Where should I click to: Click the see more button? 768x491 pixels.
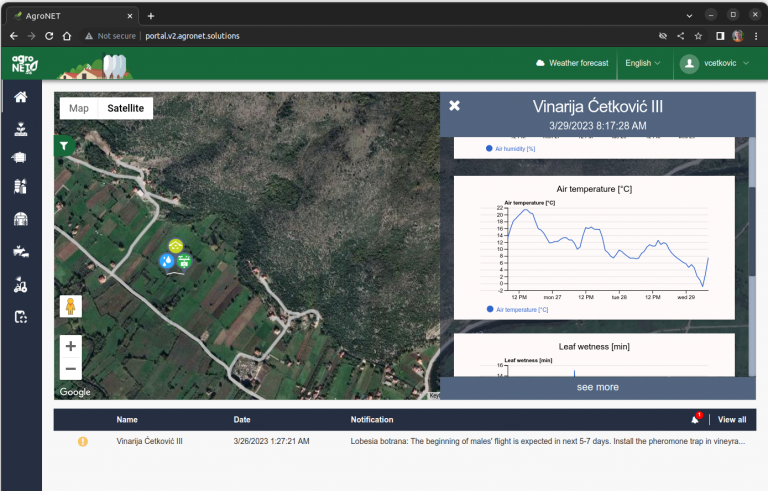pos(597,387)
